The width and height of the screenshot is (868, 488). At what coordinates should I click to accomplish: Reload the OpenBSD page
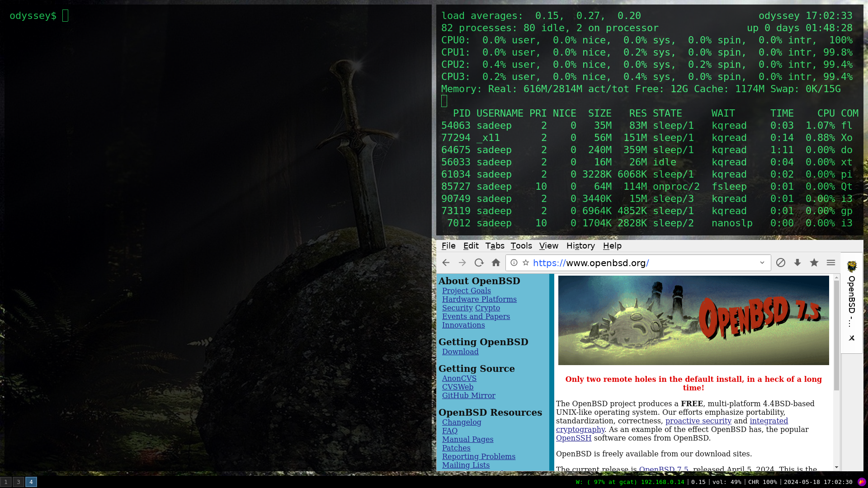[479, 263]
